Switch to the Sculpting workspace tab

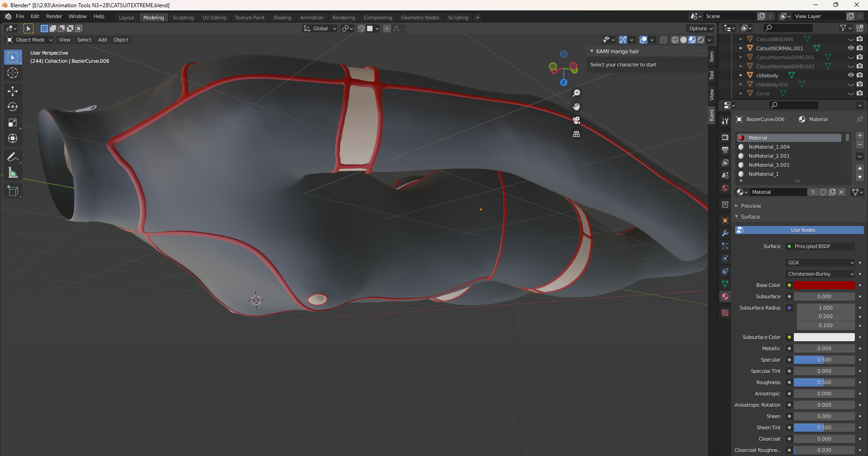click(x=183, y=18)
